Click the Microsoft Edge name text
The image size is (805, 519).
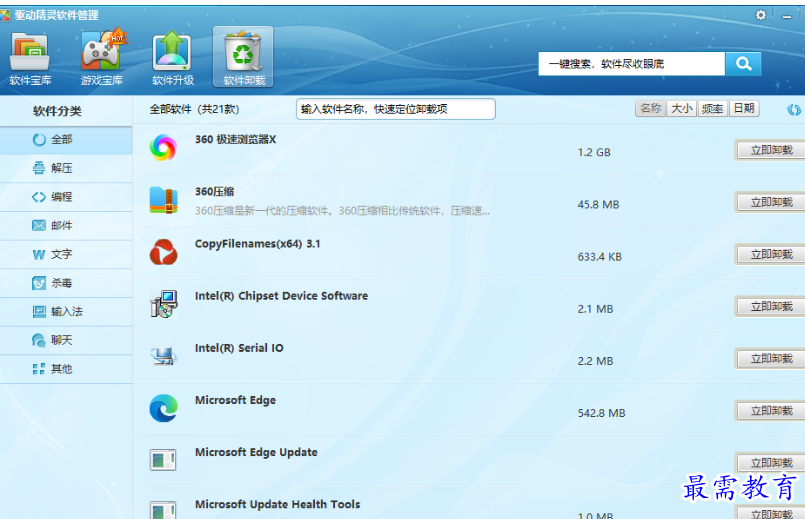coord(235,400)
